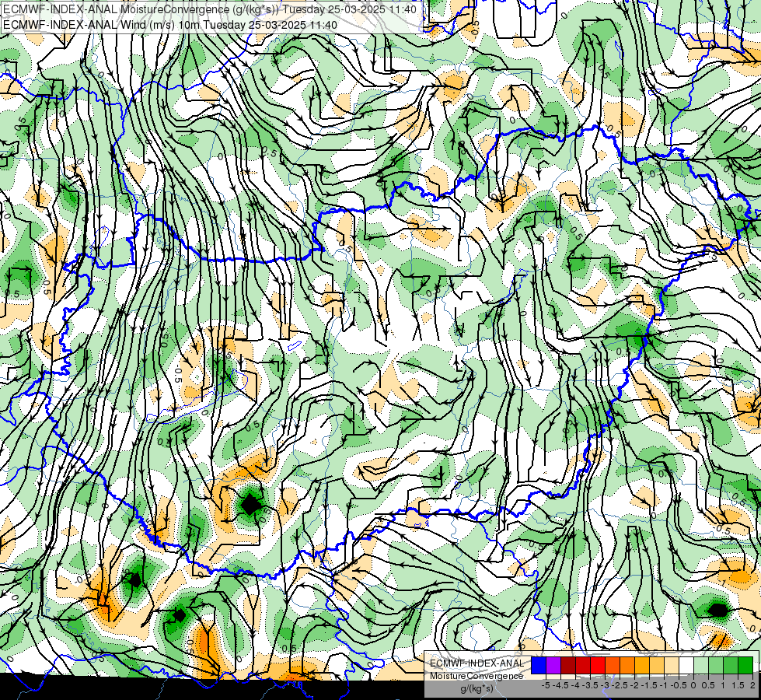The image size is (761, 700).
Task: Click the 1.5 tick label on legend
Action: click(x=738, y=685)
